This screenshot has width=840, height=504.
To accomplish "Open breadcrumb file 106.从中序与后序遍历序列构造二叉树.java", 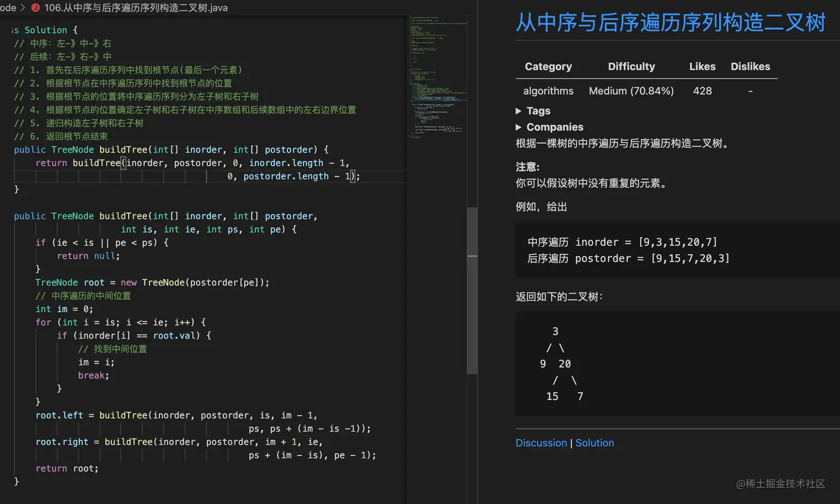I will pyautogui.click(x=136, y=8).
